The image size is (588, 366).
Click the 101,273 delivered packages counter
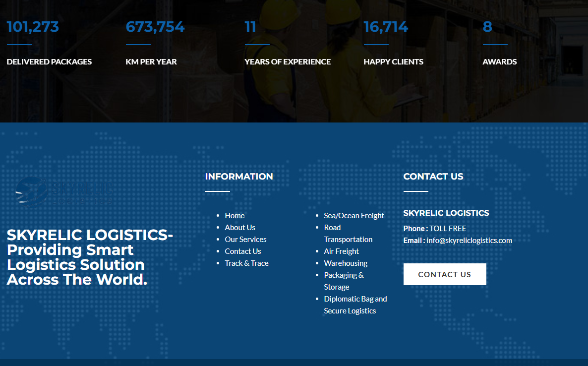tap(33, 27)
